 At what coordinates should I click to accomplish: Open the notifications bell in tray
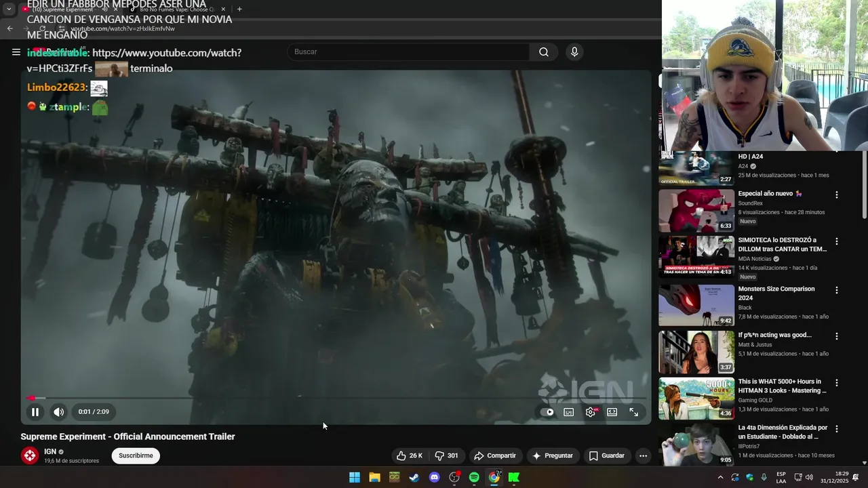click(856, 478)
